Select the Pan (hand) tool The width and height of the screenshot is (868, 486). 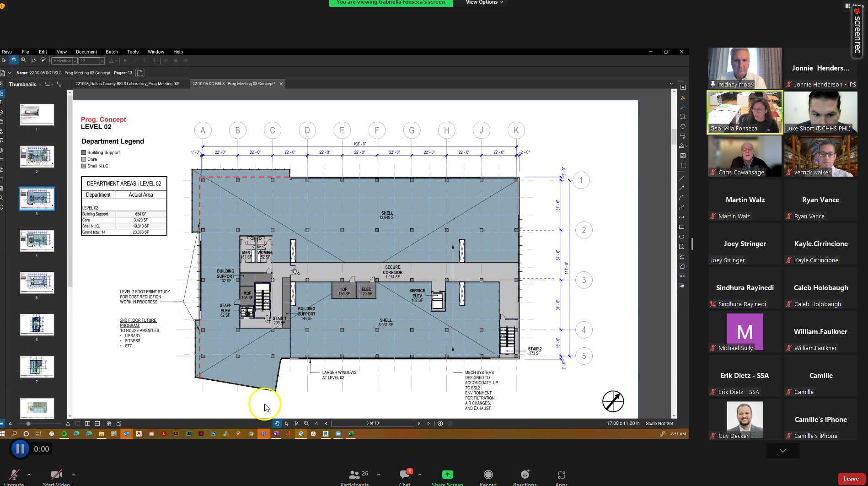pyautogui.click(x=14, y=60)
